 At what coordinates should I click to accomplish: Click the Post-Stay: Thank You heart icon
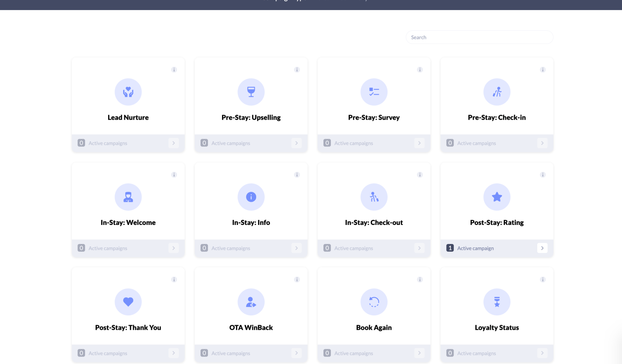(128, 302)
